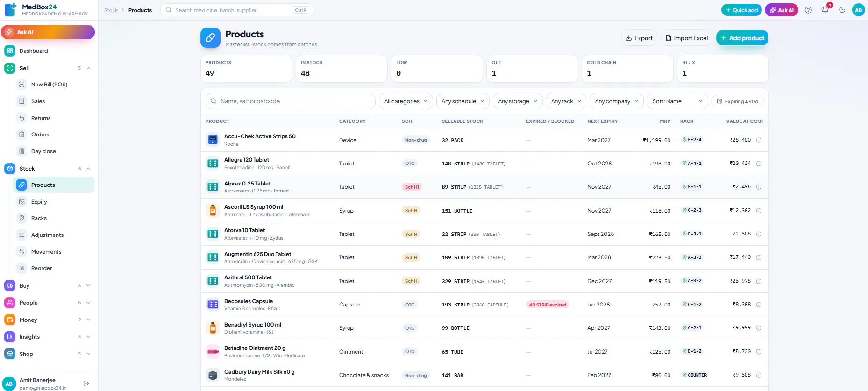Screen dimensions: 868x391
Task: Click the Adjustments icon in the sidebar
Action: click(21, 235)
